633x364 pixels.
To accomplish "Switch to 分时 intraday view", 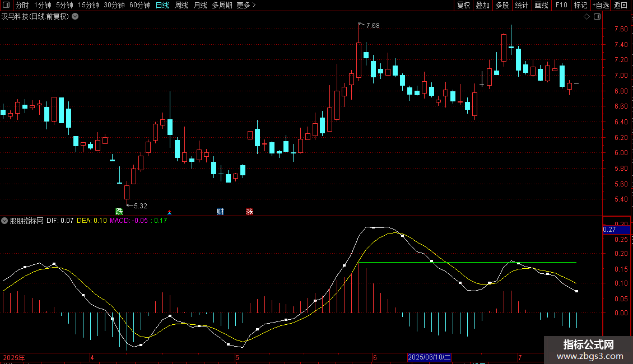I will pyautogui.click(x=22, y=5).
